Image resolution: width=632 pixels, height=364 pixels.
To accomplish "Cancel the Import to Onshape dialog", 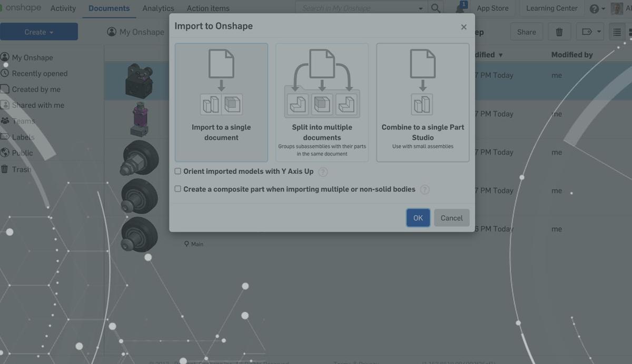I will click(x=451, y=217).
